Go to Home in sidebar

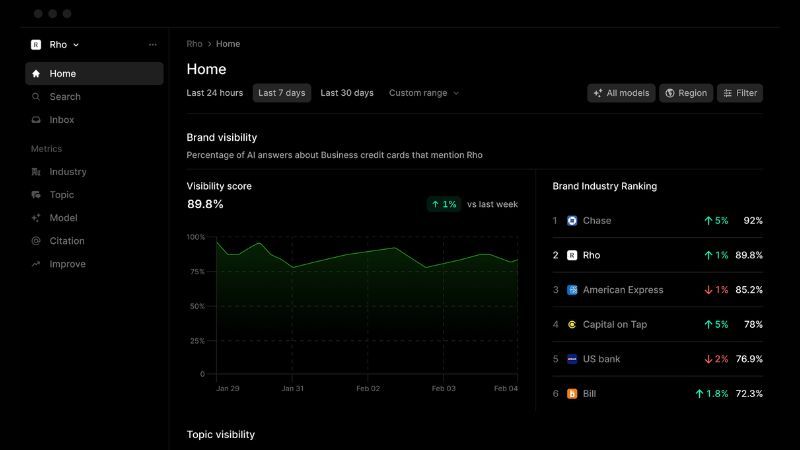(x=94, y=73)
